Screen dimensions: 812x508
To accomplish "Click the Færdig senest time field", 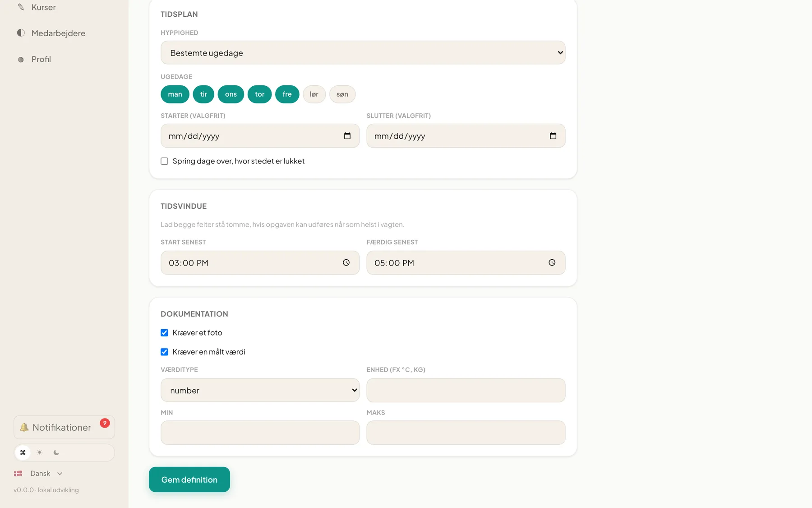I will [x=466, y=263].
